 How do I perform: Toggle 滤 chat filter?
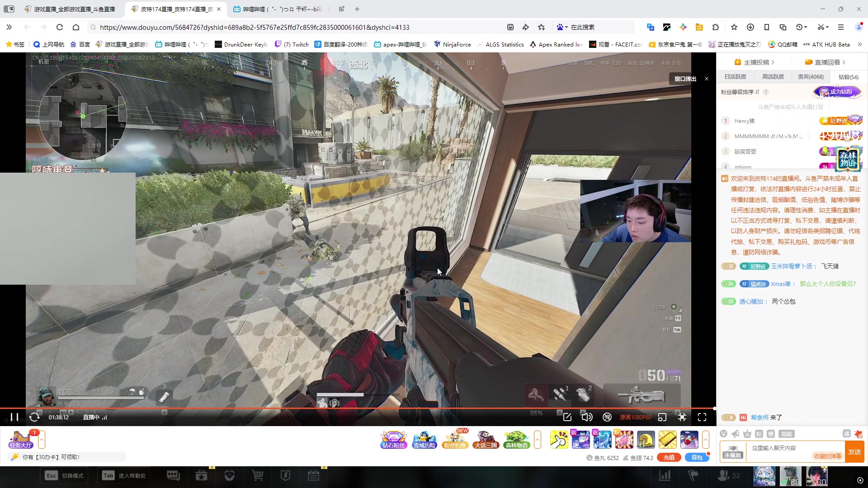847,434
